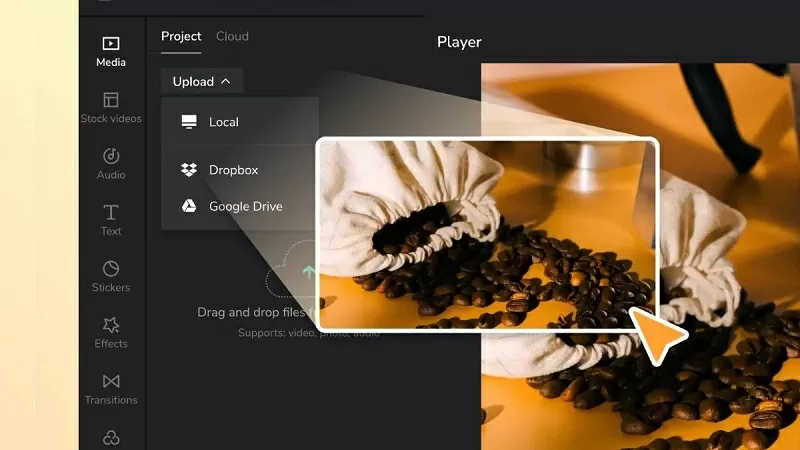The height and width of the screenshot is (450, 800).
Task: Open the Media panel in the sidebar
Action: tap(111, 51)
